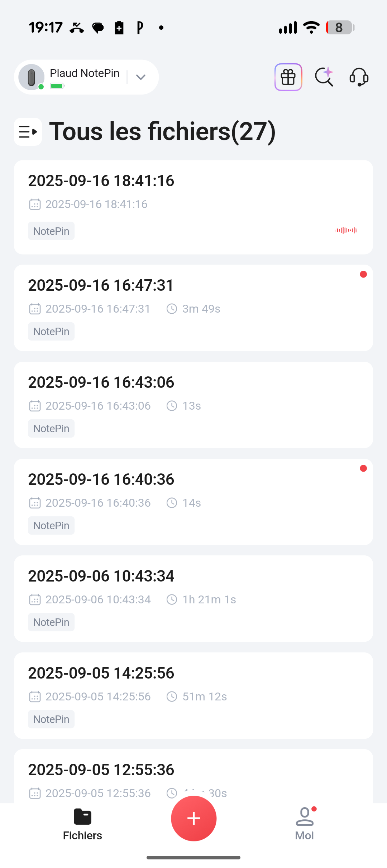Open the 51m 12s recording
The image size is (387, 868).
[x=193, y=696]
